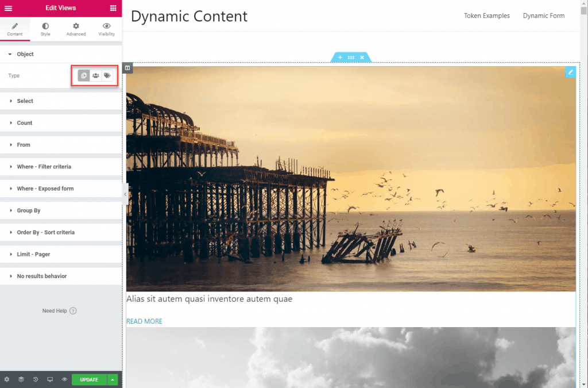The height and width of the screenshot is (388, 588).
Task: Click the pencil edit widget icon
Action: tap(570, 72)
